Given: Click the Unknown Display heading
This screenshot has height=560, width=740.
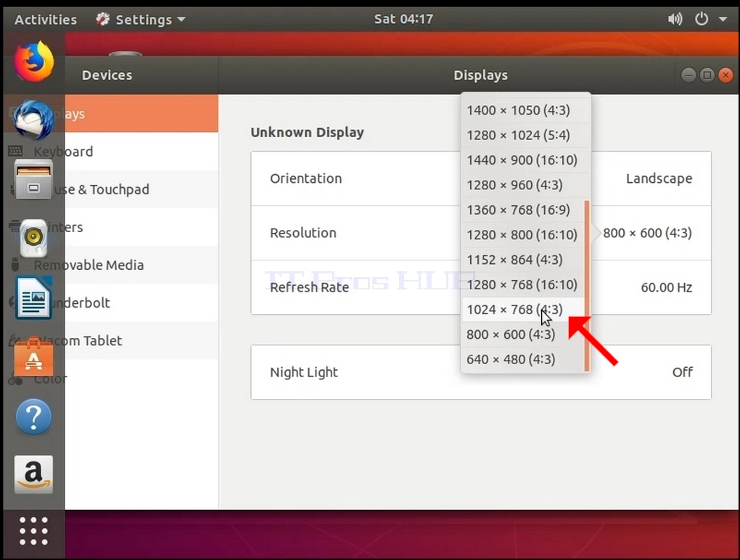Looking at the screenshot, I should pyautogui.click(x=307, y=133).
